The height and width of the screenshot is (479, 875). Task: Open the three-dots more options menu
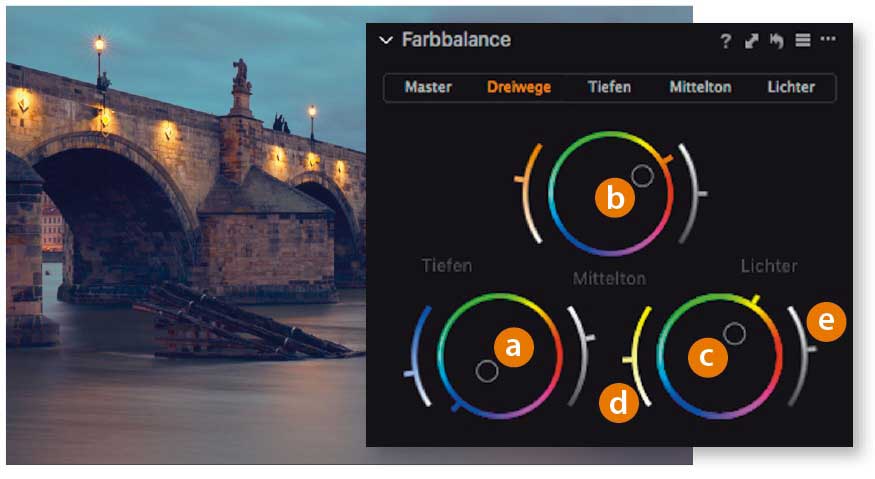828,39
